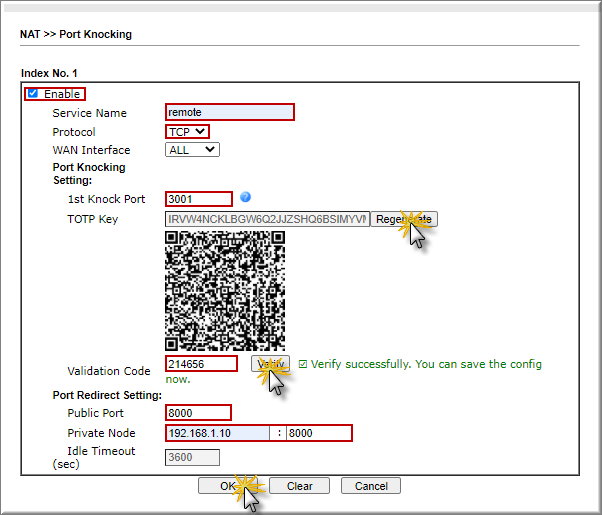Click the Validation Code field

[202, 364]
